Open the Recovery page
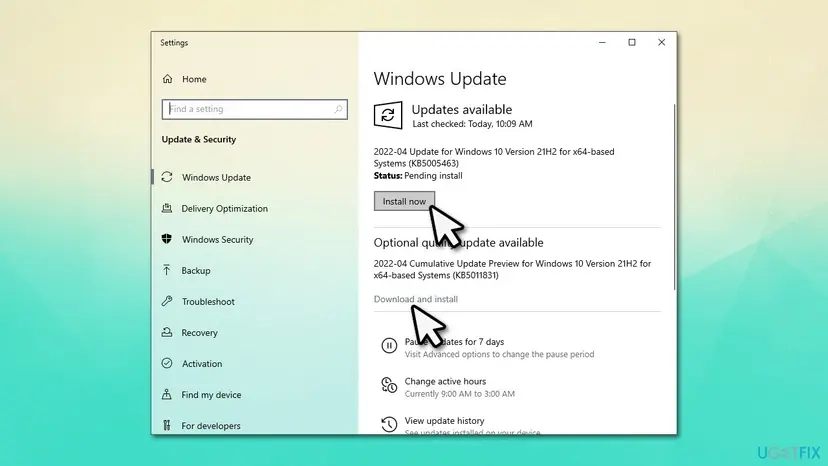828x466 pixels. [x=200, y=333]
